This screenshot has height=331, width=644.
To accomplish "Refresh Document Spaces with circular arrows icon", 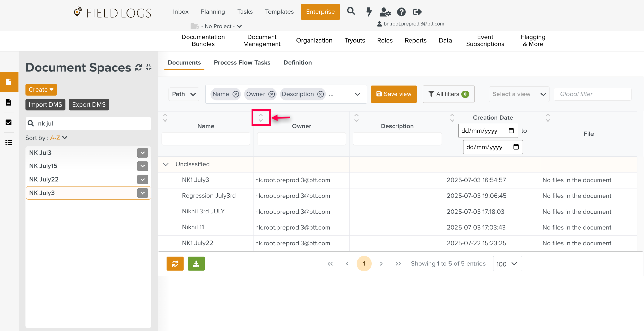I will (139, 68).
